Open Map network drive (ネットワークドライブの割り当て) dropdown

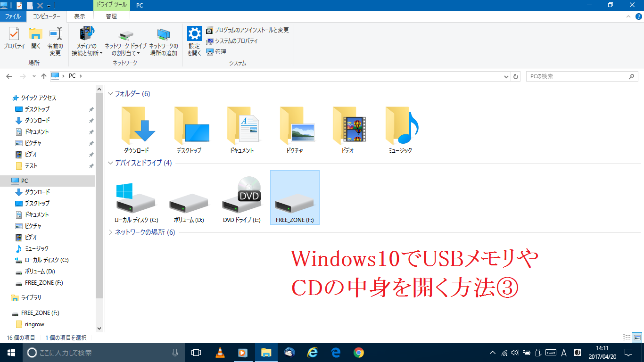click(x=125, y=41)
